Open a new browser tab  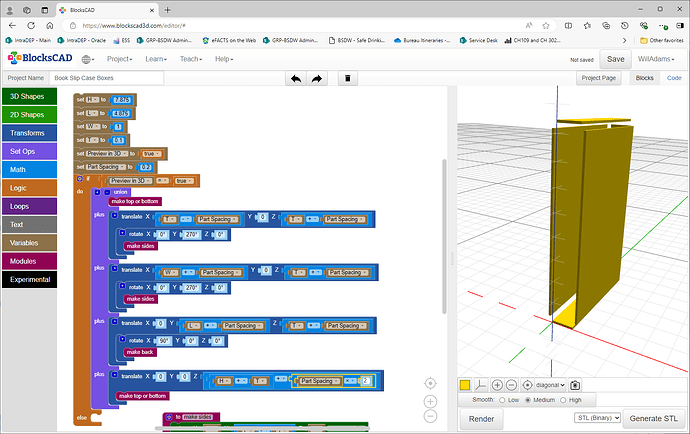(x=168, y=10)
